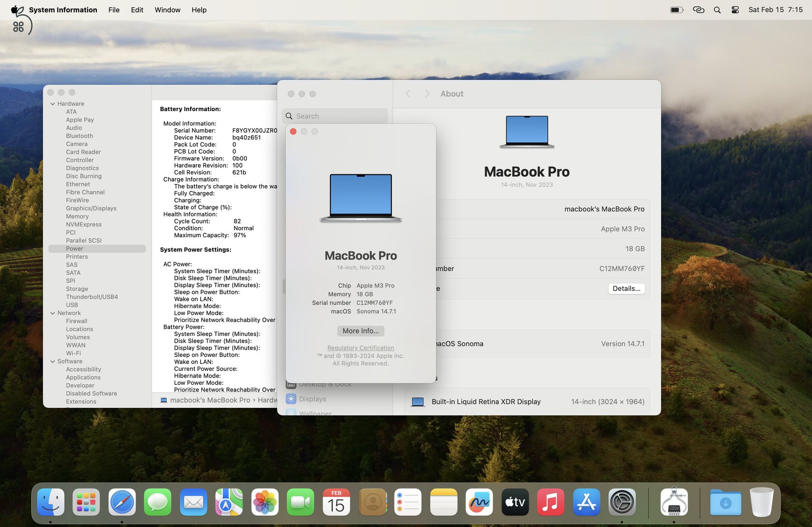Click the date and time in menu bar
This screenshot has height=527, width=812.
click(775, 10)
